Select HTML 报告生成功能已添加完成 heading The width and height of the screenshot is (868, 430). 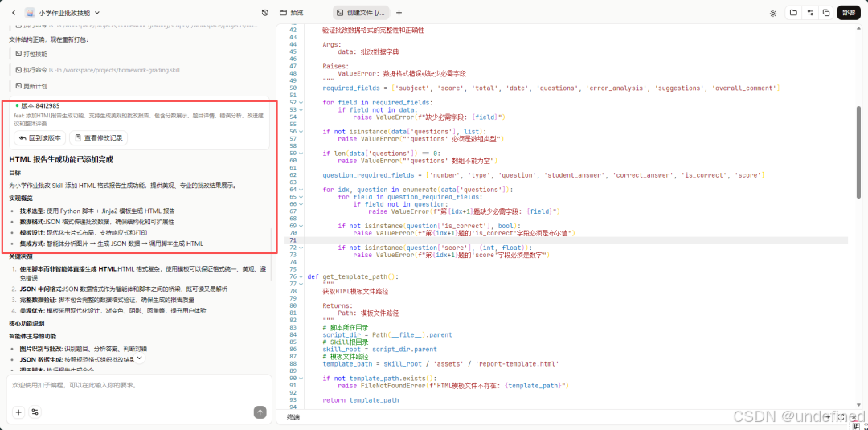click(x=61, y=159)
